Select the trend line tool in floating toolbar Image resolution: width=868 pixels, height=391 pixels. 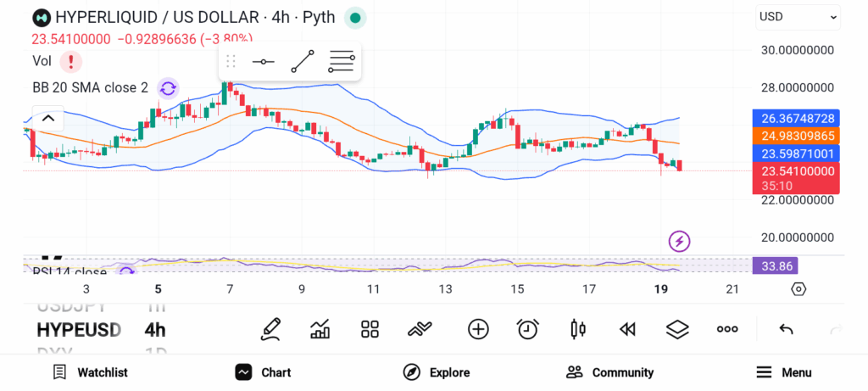303,61
